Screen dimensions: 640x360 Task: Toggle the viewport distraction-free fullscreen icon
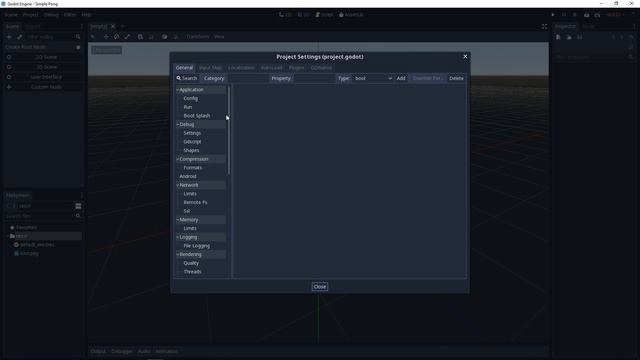click(x=544, y=27)
